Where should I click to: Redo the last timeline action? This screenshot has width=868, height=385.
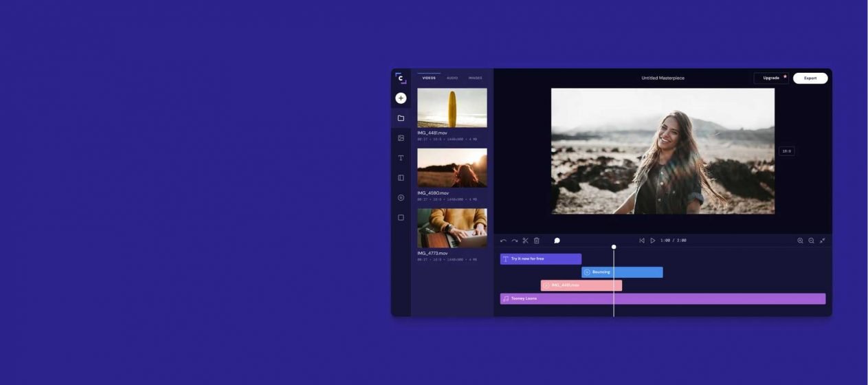point(514,241)
